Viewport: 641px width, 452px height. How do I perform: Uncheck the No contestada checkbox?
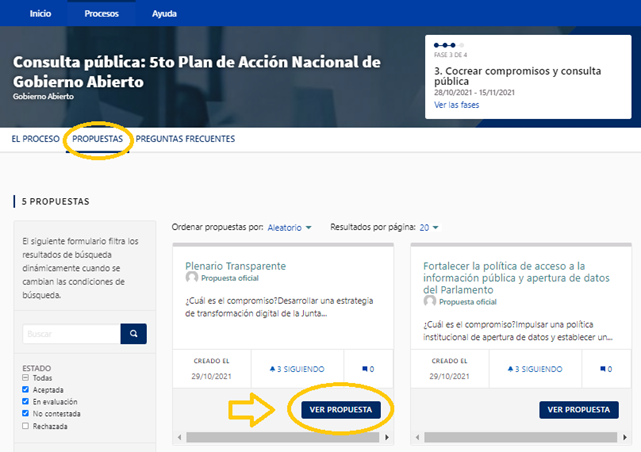25,414
